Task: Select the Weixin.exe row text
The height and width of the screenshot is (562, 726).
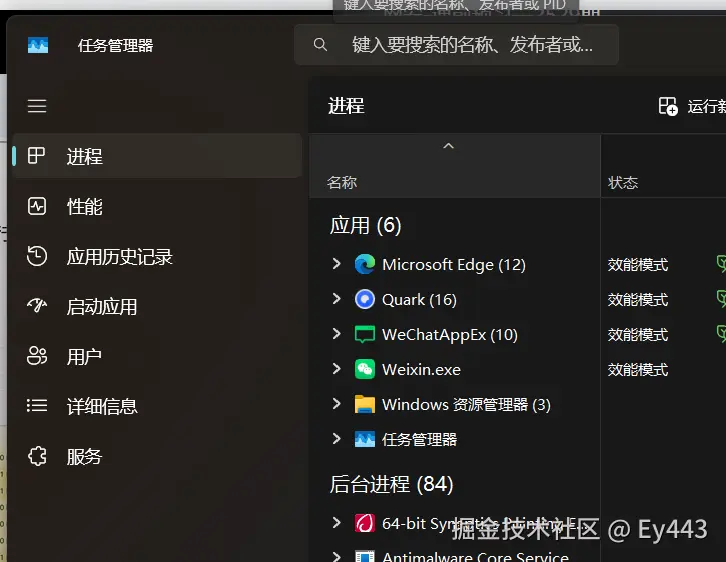Action: click(421, 369)
